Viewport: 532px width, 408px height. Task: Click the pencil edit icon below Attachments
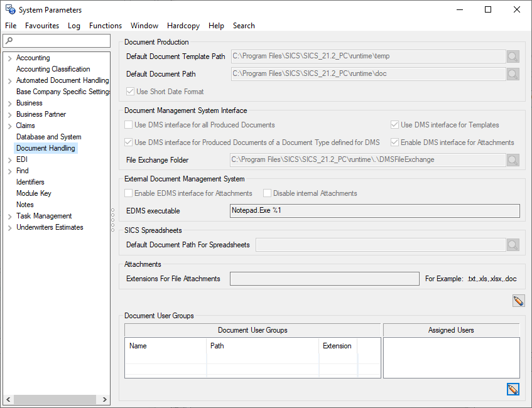tap(518, 301)
